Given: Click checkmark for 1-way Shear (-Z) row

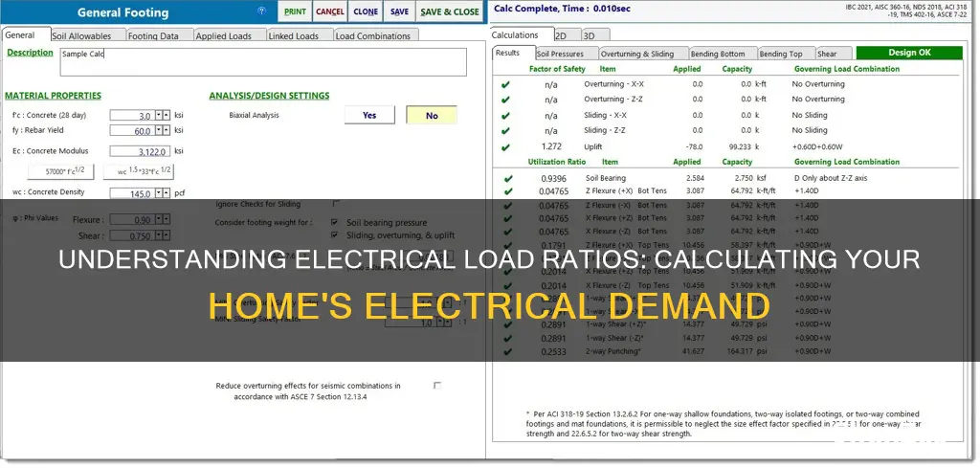Looking at the screenshot, I should [508, 338].
